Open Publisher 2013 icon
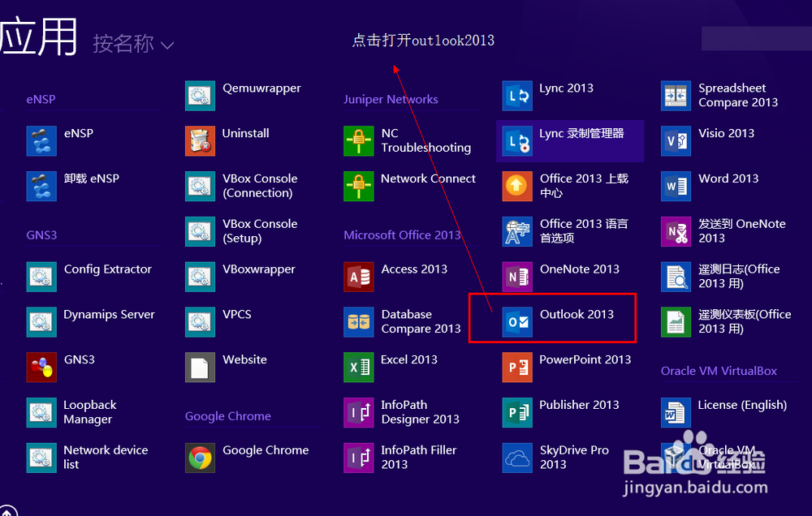The height and width of the screenshot is (516, 812). click(x=517, y=412)
